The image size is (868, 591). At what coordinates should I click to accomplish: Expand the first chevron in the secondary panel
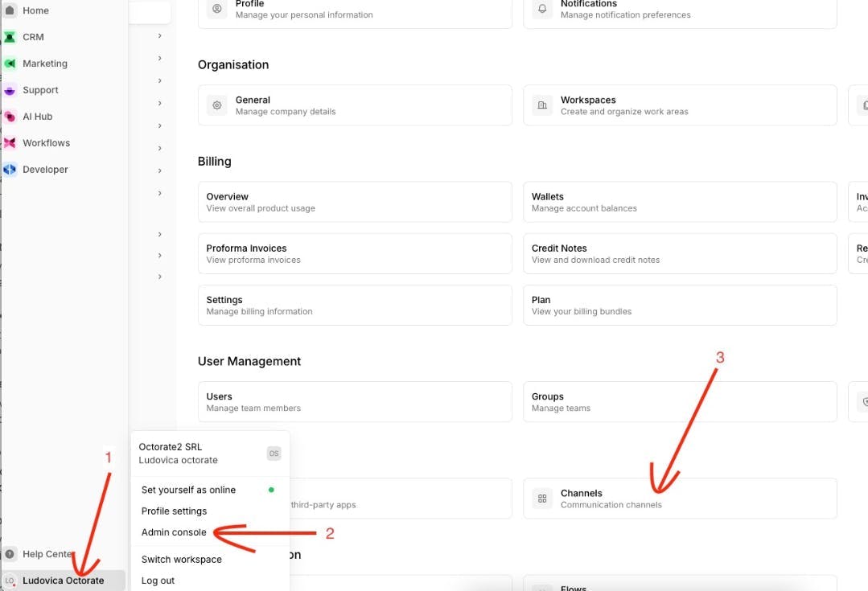pos(159,36)
